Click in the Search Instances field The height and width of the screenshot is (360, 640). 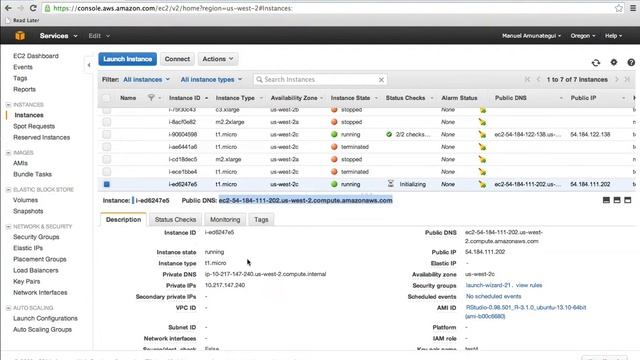tap(320, 80)
